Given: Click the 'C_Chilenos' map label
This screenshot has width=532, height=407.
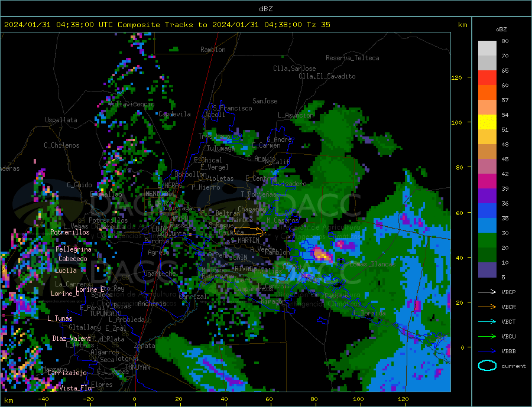Looking at the screenshot, I should [61, 145].
